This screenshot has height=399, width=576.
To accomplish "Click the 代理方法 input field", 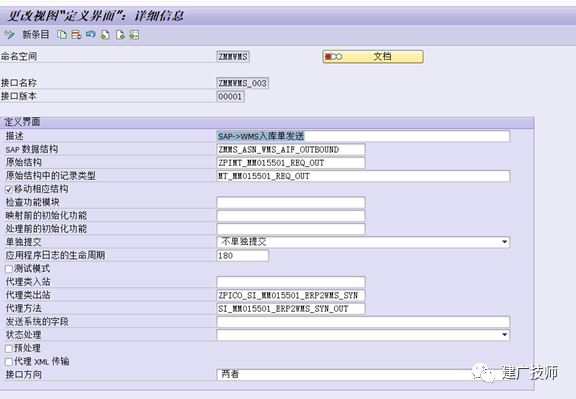I will pyautogui.click(x=291, y=309).
